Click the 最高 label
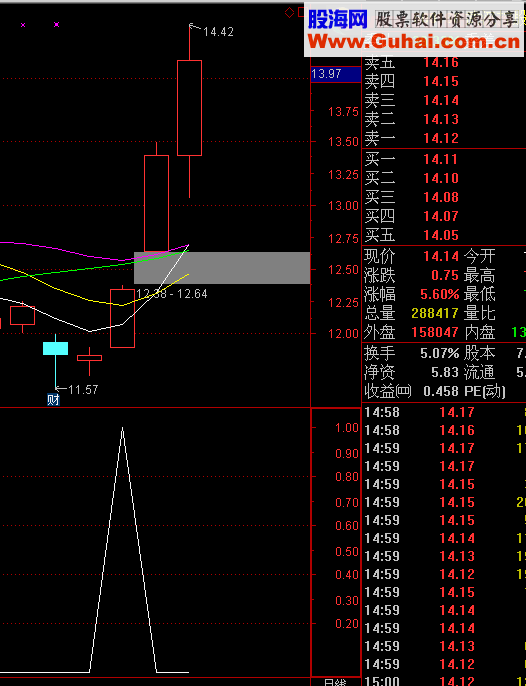526x686 pixels. coord(480,275)
